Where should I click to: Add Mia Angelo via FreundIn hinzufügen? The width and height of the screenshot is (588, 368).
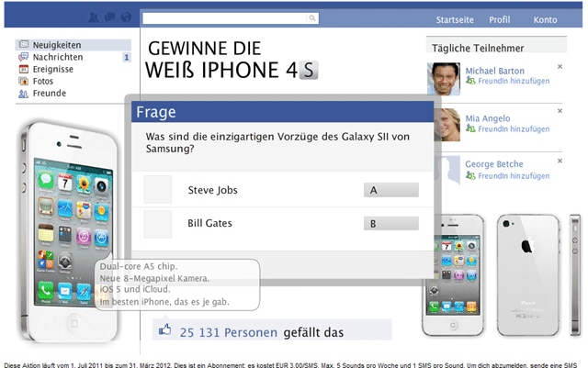(514, 128)
